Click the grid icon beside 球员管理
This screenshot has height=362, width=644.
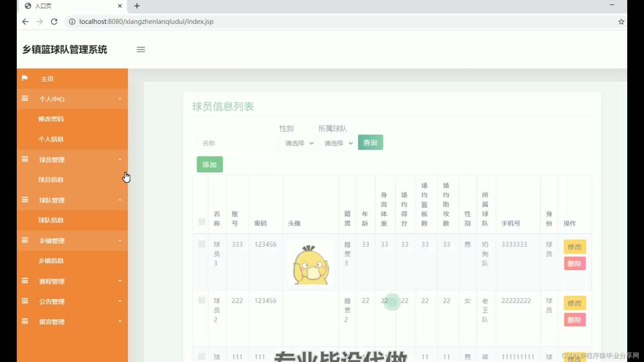coord(25,159)
